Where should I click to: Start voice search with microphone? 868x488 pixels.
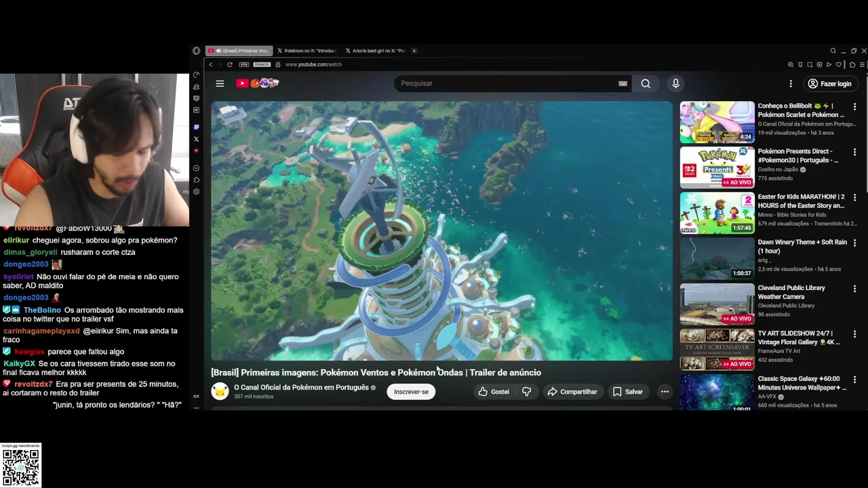click(x=675, y=83)
